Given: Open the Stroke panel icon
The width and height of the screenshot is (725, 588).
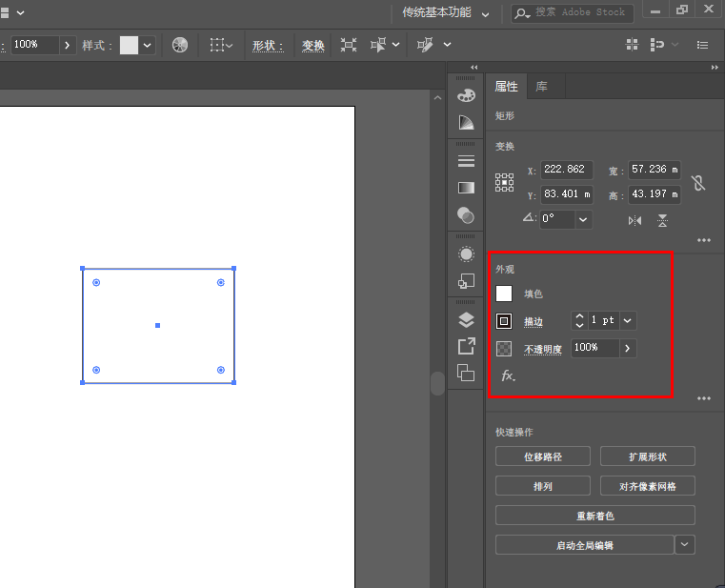Looking at the screenshot, I should tap(466, 161).
